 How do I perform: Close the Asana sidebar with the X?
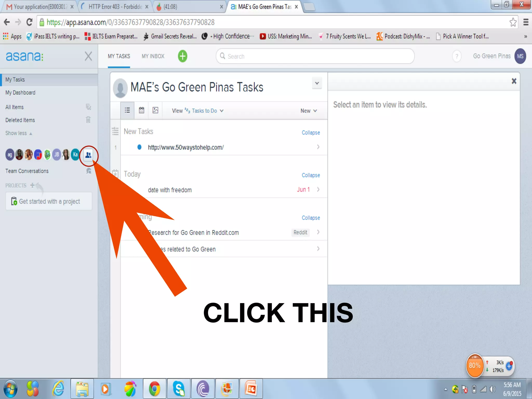(x=88, y=56)
